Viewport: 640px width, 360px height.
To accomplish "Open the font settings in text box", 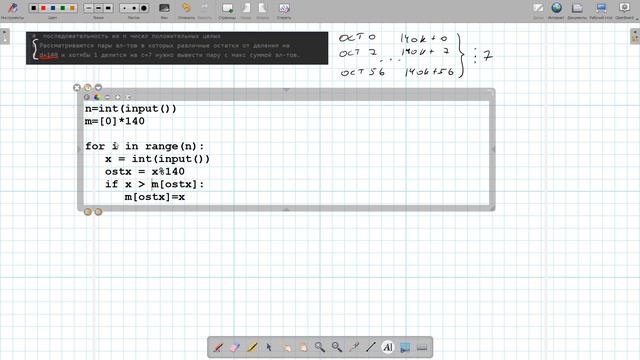I will [87, 97].
